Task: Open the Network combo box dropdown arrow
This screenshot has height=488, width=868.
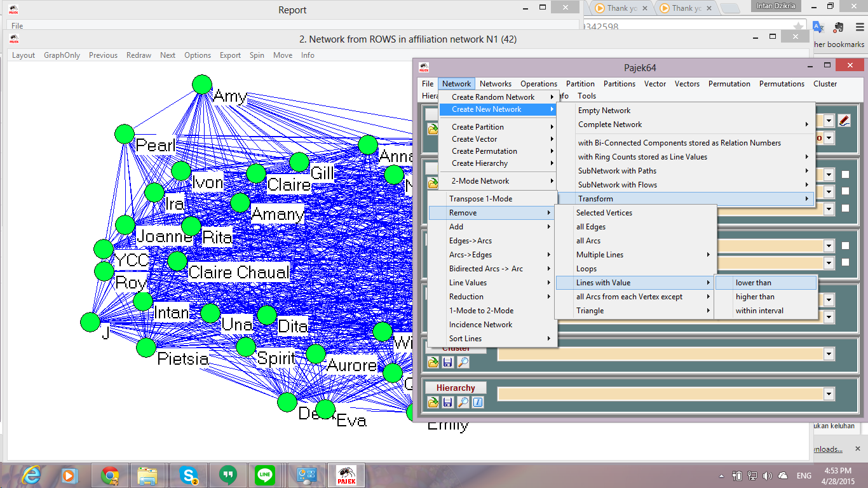Action: point(829,120)
